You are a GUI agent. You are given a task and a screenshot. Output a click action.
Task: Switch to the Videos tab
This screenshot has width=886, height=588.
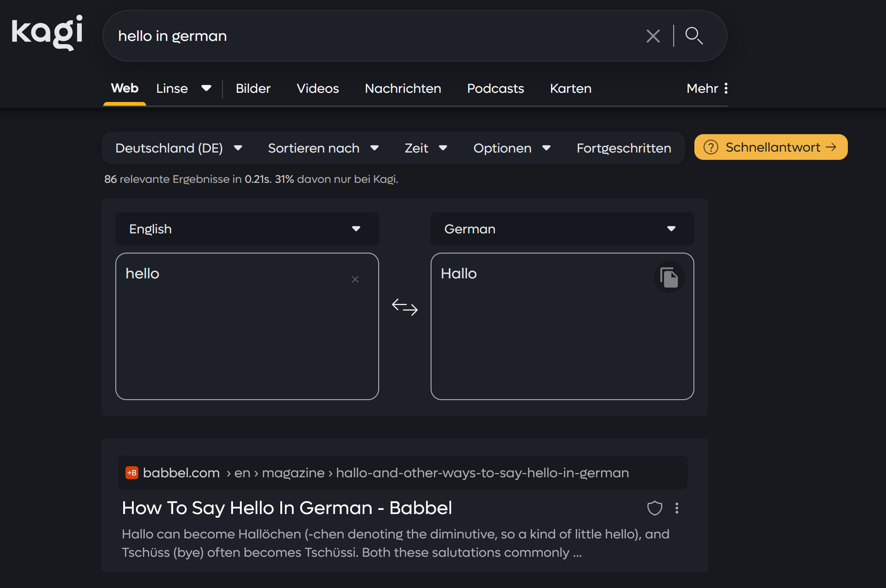click(318, 88)
